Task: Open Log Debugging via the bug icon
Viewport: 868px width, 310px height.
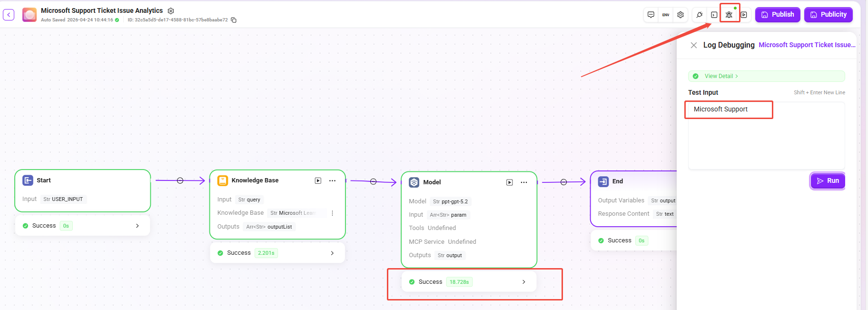Action: 729,15
